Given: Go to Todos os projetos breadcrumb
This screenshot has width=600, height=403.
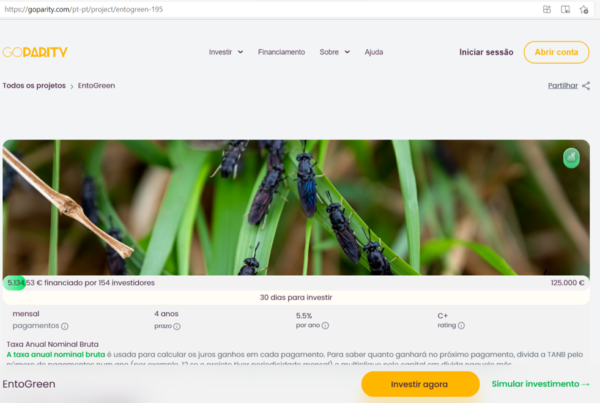Looking at the screenshot, I should pos(34,86).
